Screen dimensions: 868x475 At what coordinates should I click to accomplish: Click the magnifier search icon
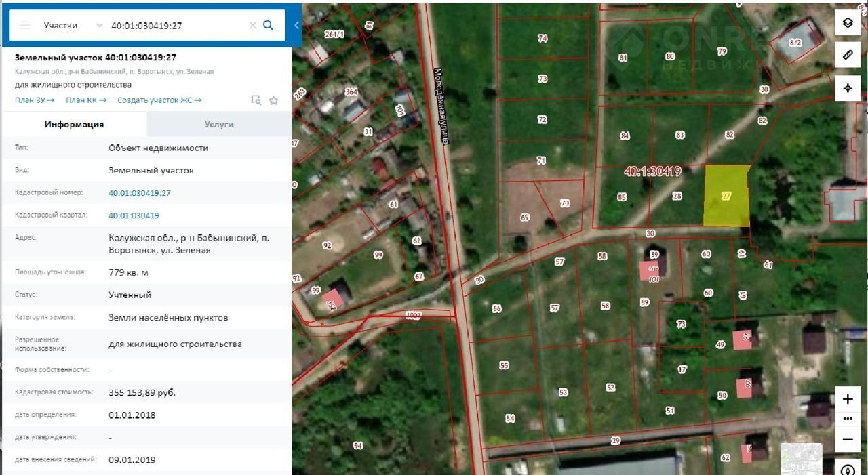[269, 25]
